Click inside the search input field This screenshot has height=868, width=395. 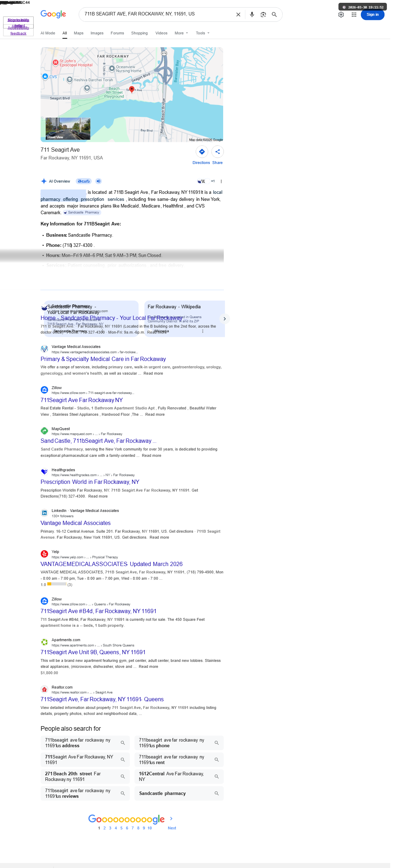tap(157, 14)
